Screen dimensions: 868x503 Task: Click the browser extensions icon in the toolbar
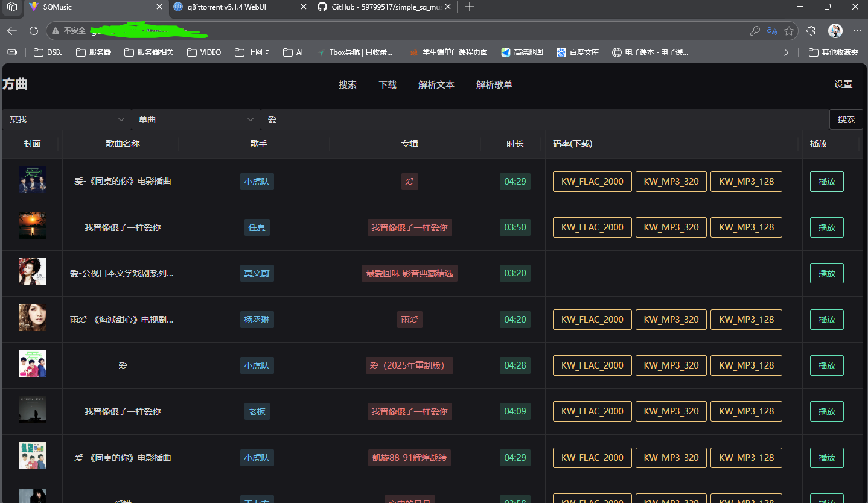pos(811,30)
